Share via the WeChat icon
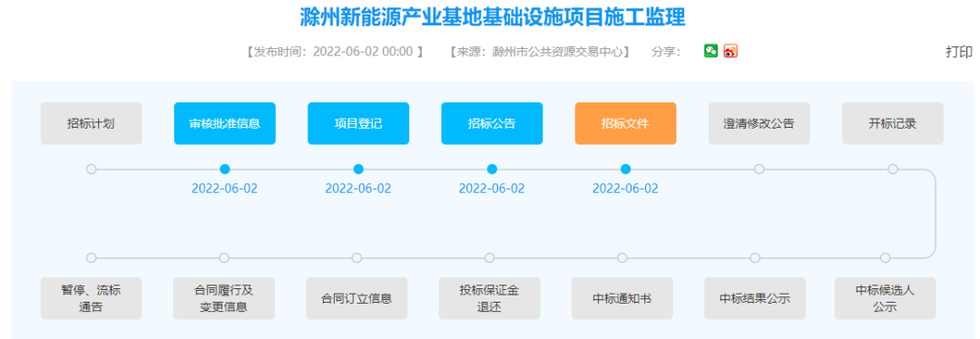 pos(710,51)
